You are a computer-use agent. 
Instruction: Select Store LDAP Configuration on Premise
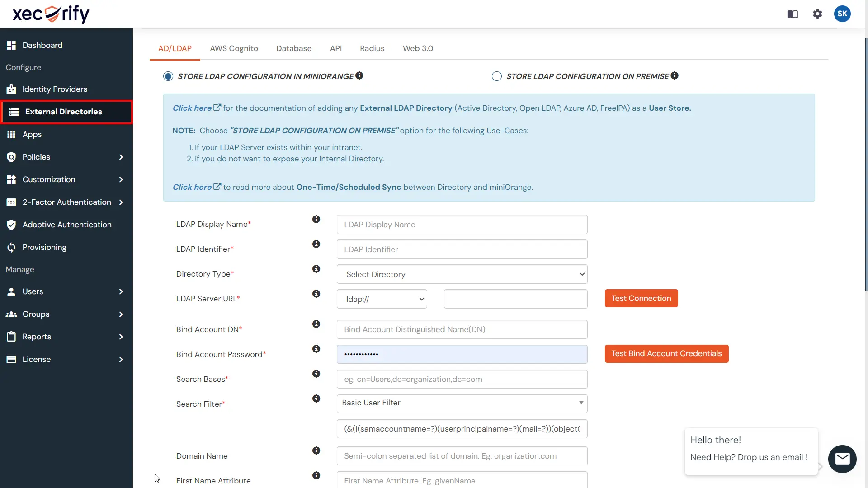496,76
